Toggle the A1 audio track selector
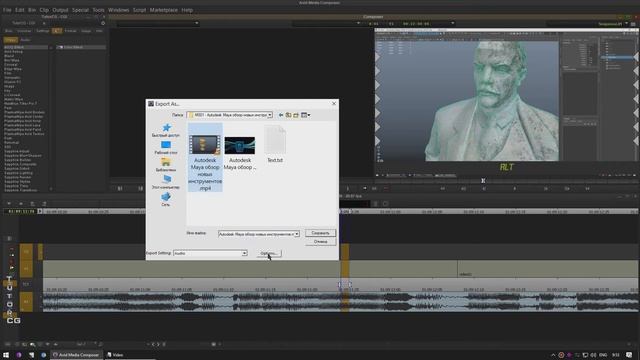 coord(26,302)
